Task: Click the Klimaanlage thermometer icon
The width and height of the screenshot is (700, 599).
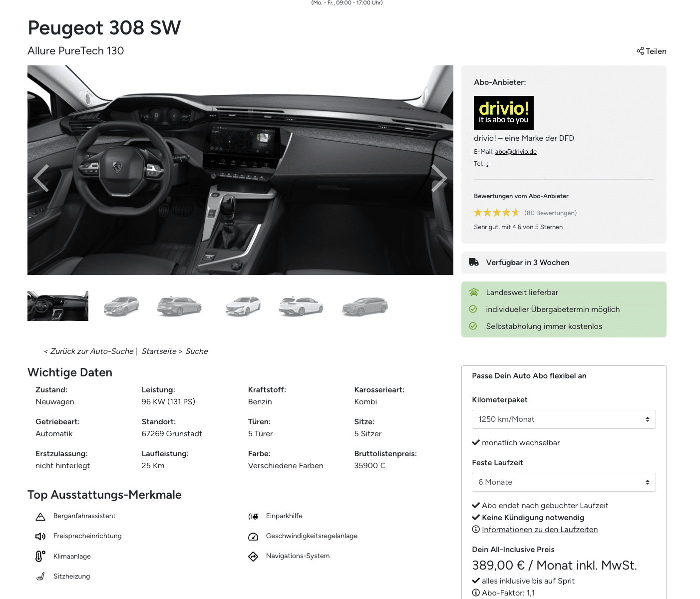Action: click(40, 556)
